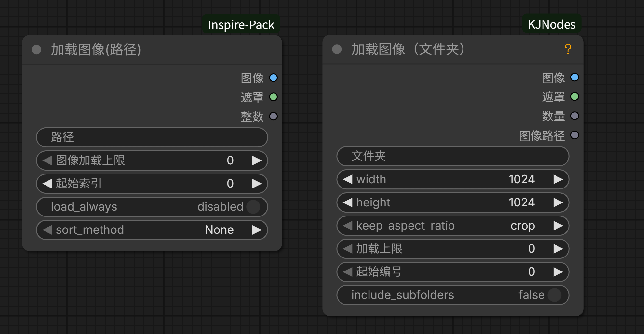The image size is (644, 334).
Task: Increase width value with right arrow
Action: [x=558, y=179]
